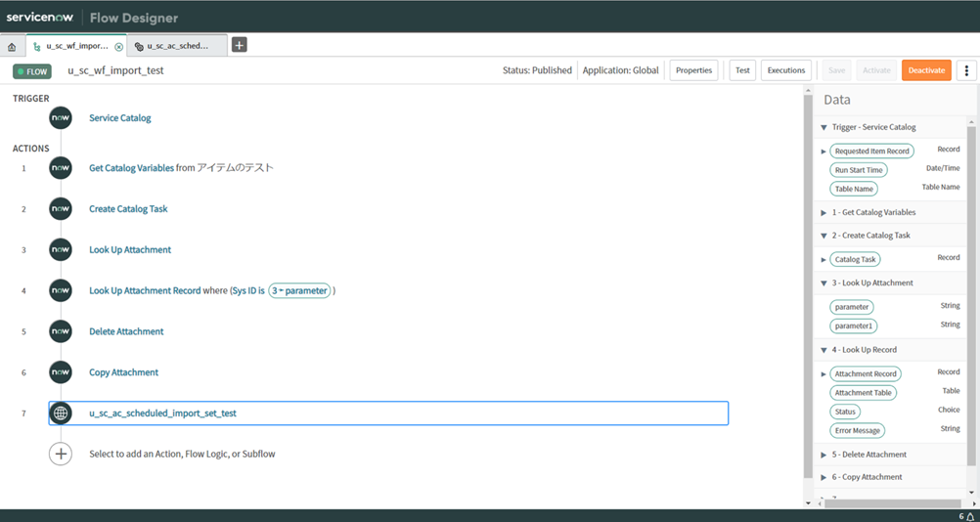Open the Copy Attachment action
Image resolution: width=980 pixels, height=522 pixels.
(x=124, y=372)
